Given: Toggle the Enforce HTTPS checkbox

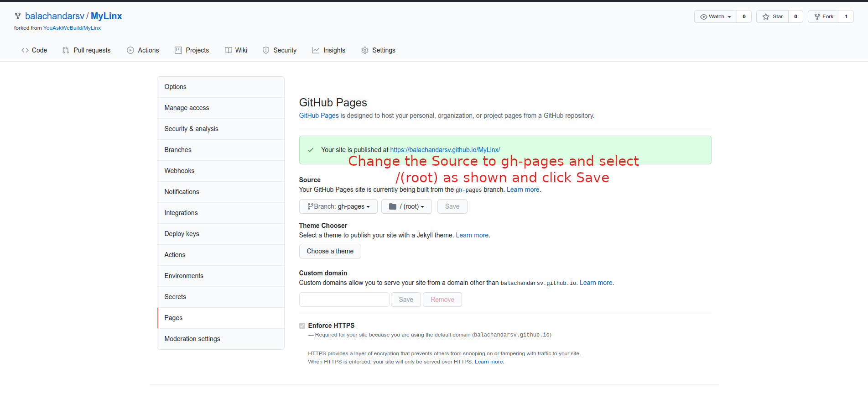Looking at the screenshot, I should pos(302,326).
